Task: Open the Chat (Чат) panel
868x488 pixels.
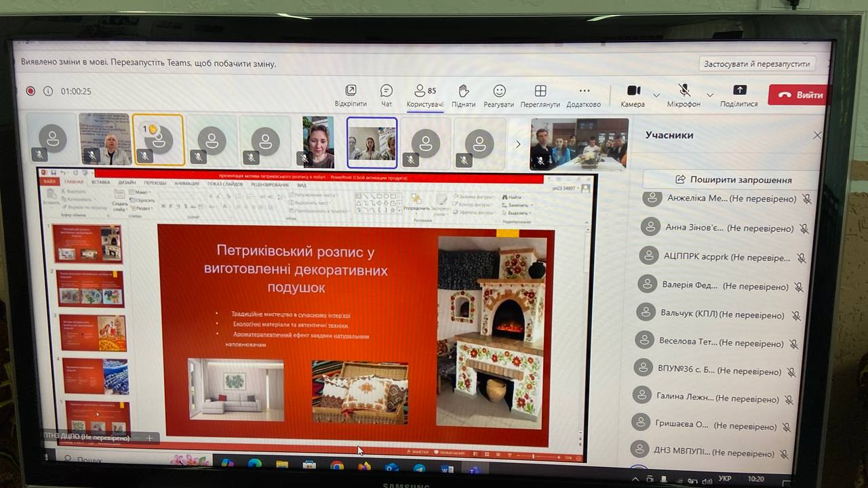Action: [x=387, y=95]
